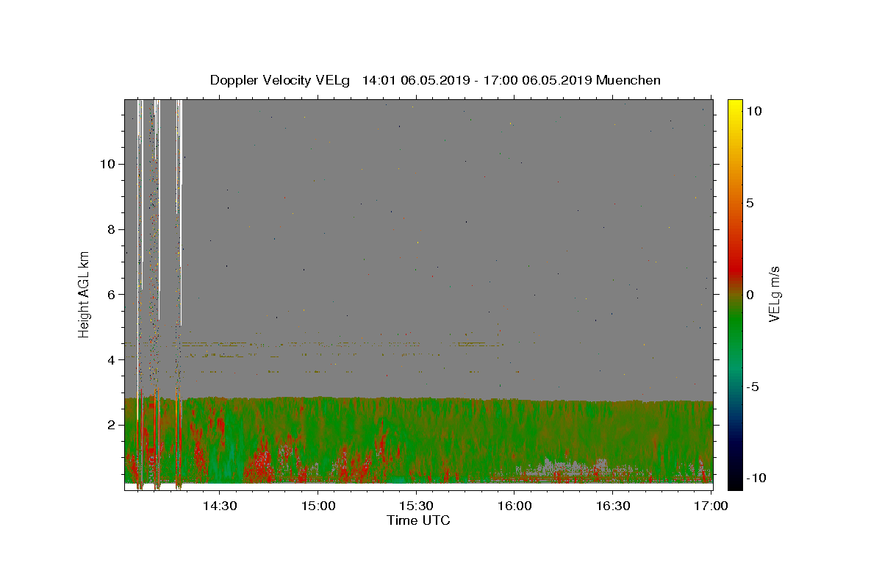Select the colorbar value 5 label
Screen dimensions: 882x588
pos(750,203)
